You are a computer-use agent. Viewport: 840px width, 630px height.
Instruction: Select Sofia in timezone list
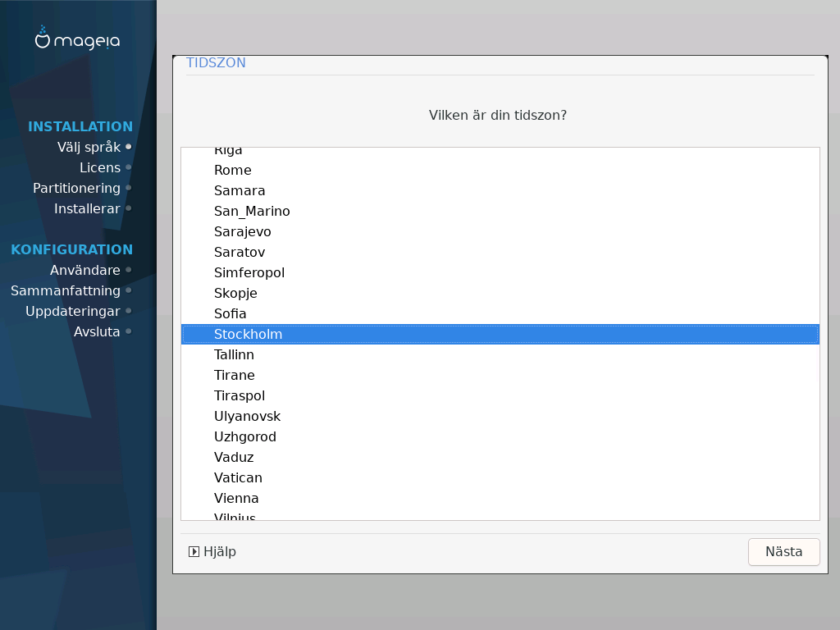[230, 313]
